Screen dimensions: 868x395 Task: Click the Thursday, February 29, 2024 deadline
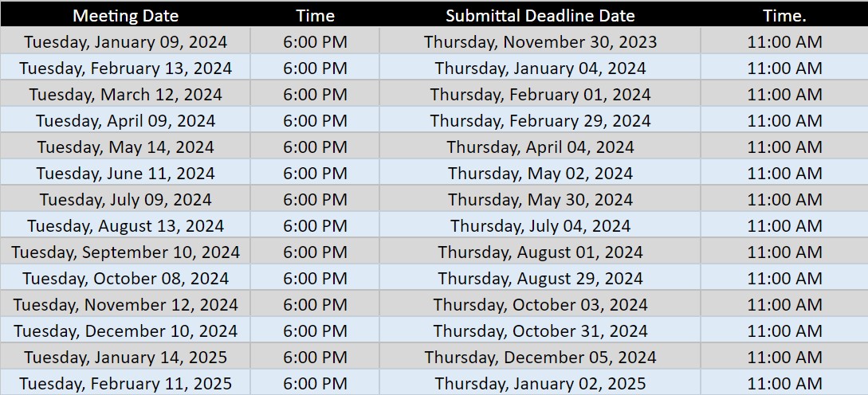click(540, 121)
